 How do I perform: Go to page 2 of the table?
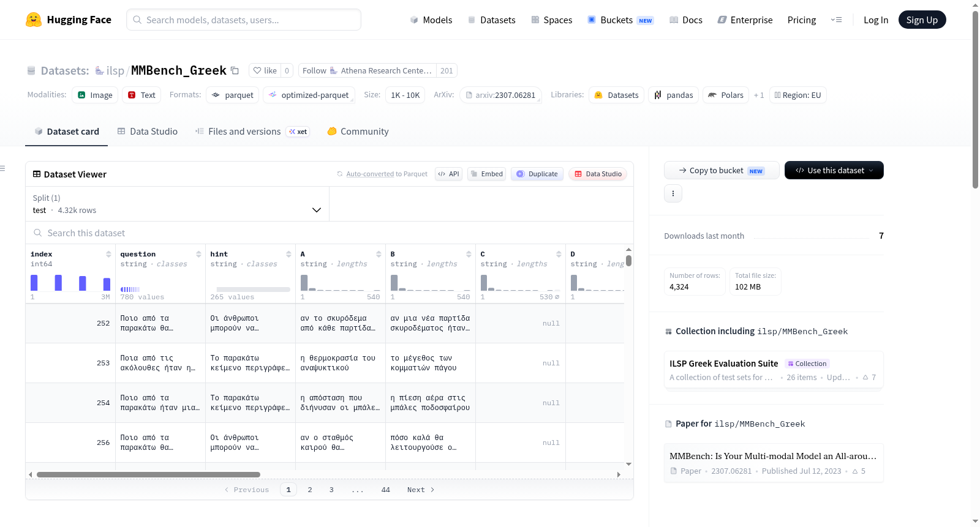(x=310, y=490)
